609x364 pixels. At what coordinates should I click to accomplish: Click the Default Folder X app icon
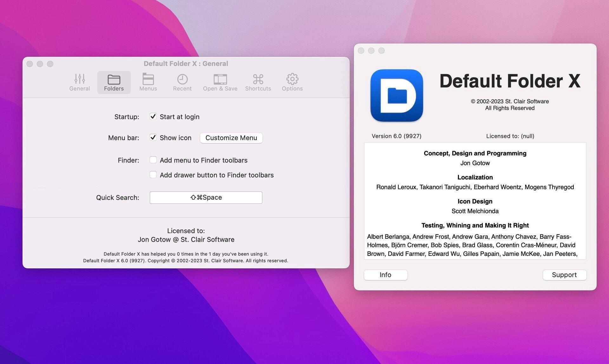[x=396, y=95]
